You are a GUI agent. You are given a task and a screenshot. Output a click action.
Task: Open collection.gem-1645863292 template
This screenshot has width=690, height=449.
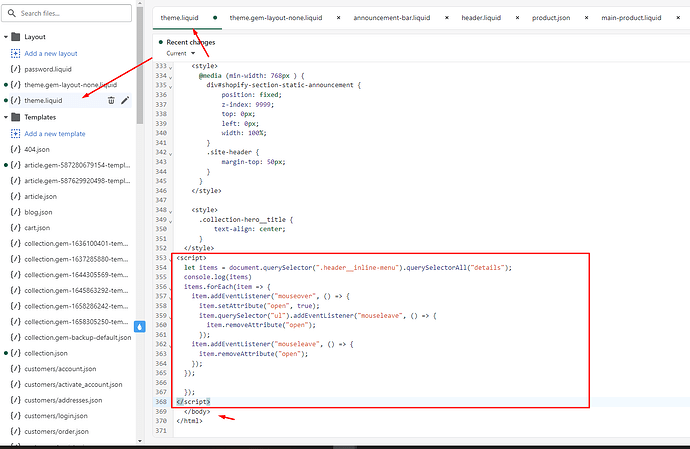pos(76,291)
